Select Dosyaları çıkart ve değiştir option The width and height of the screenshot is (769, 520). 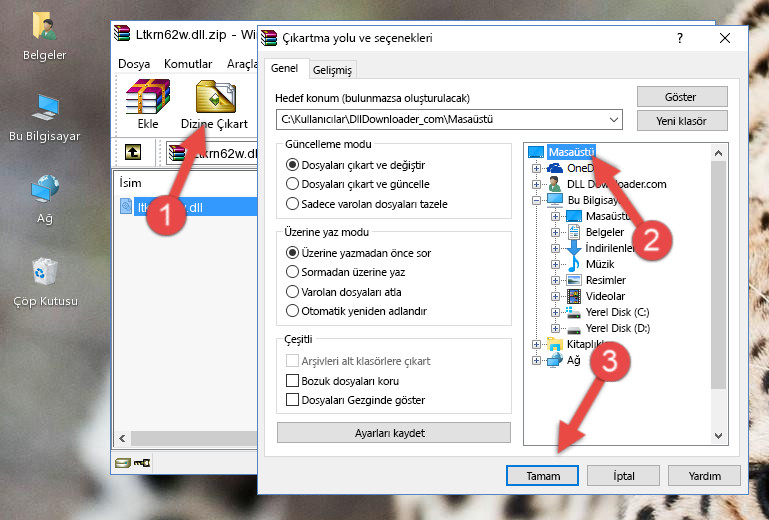(292, 165)
